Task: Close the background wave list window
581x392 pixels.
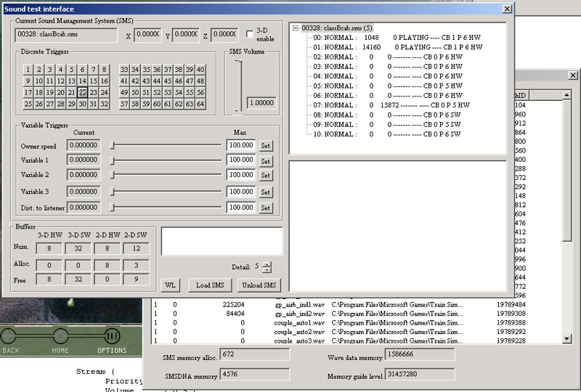Action: pos(573,75)
